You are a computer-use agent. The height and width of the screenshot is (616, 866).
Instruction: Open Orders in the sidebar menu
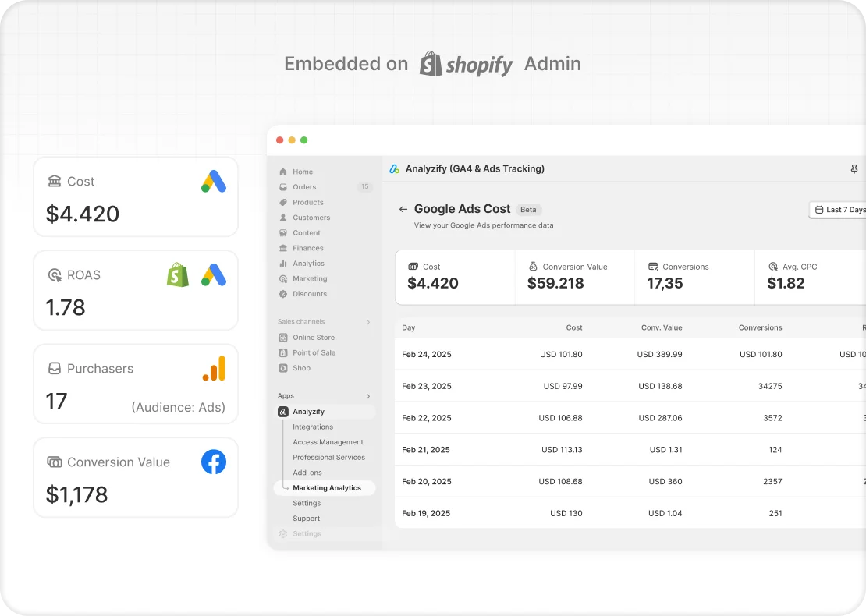304,187
